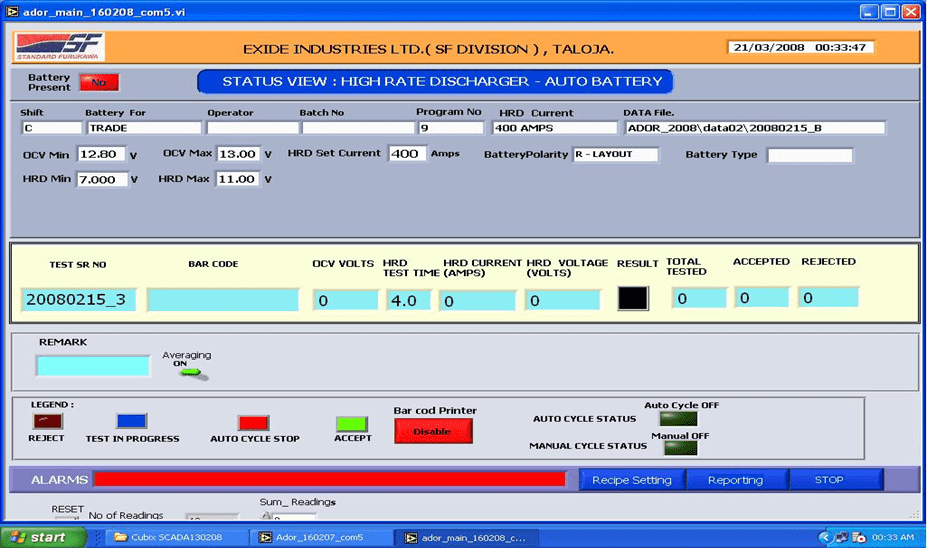
Task: Click the Batch No input field
Action: tap(358, 128)
